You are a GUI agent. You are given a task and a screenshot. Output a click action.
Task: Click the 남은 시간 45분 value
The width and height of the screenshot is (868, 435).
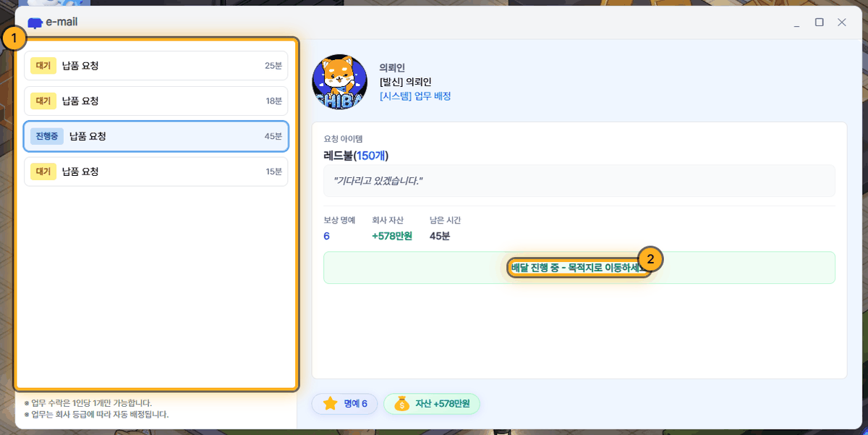point(440,236)
